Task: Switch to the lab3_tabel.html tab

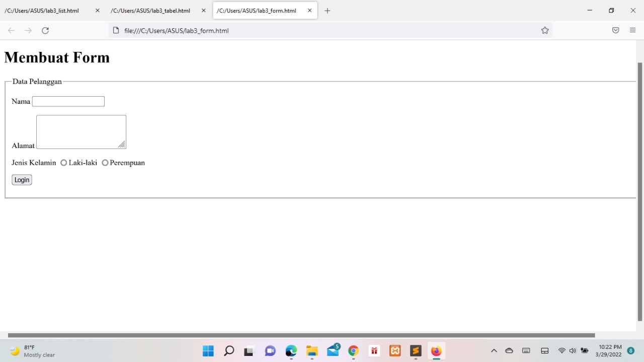Action: tap(158, 11)
